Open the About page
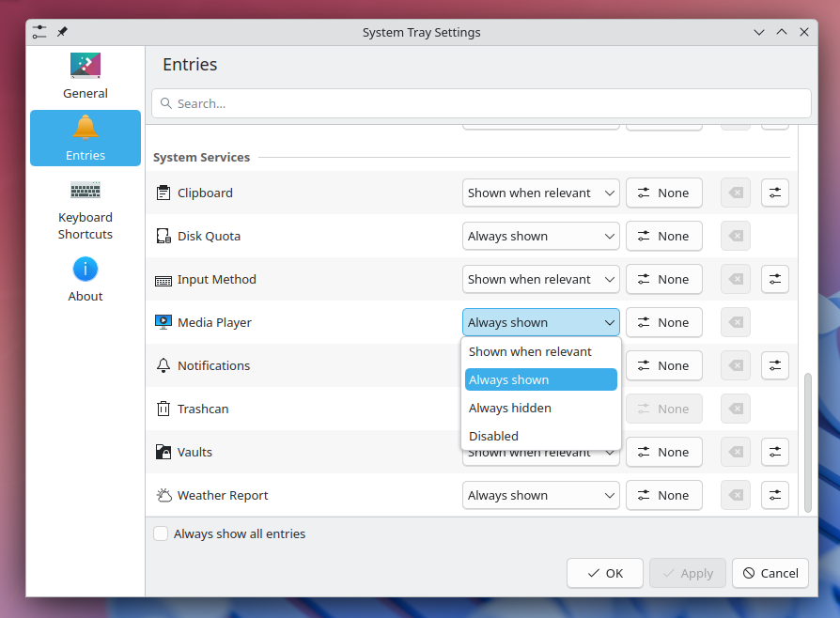This screenshot has width=840, height=618. pos(86,280)
